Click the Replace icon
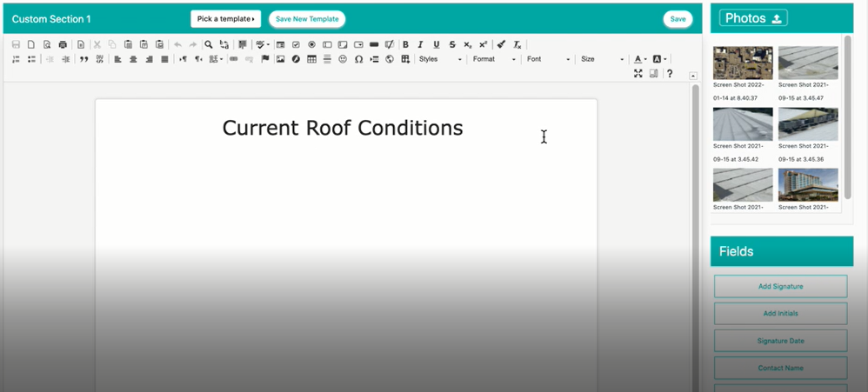868x392 pixels. pyautogui.click(x=224, y=44)
